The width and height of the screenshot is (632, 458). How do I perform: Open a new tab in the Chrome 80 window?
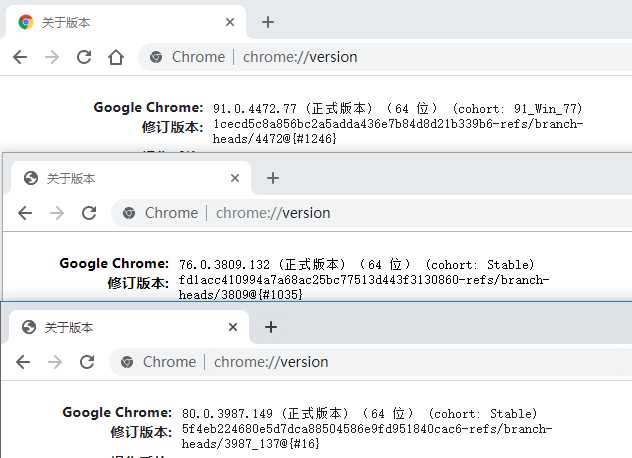270,327
